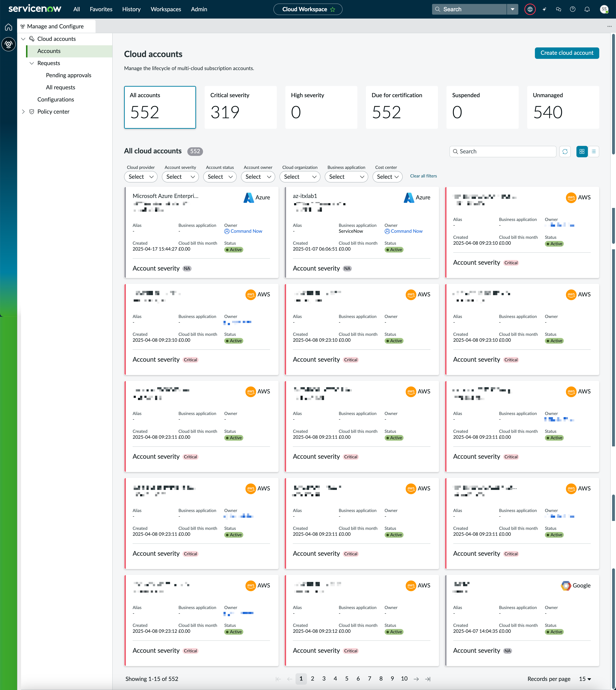Open the help question mark icon
Image resolution: width=616 pixels, height=690 pixels.
click(x=573, y=9)
